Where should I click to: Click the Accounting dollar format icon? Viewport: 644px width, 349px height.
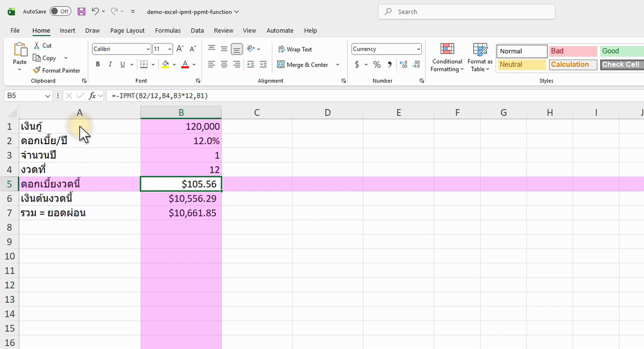tap(357, 64)
